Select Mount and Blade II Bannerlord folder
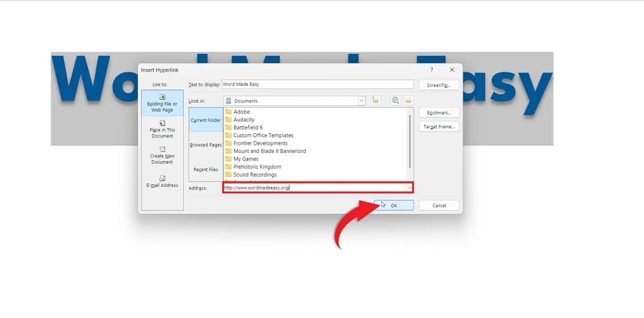 click(x=265, y=151)
